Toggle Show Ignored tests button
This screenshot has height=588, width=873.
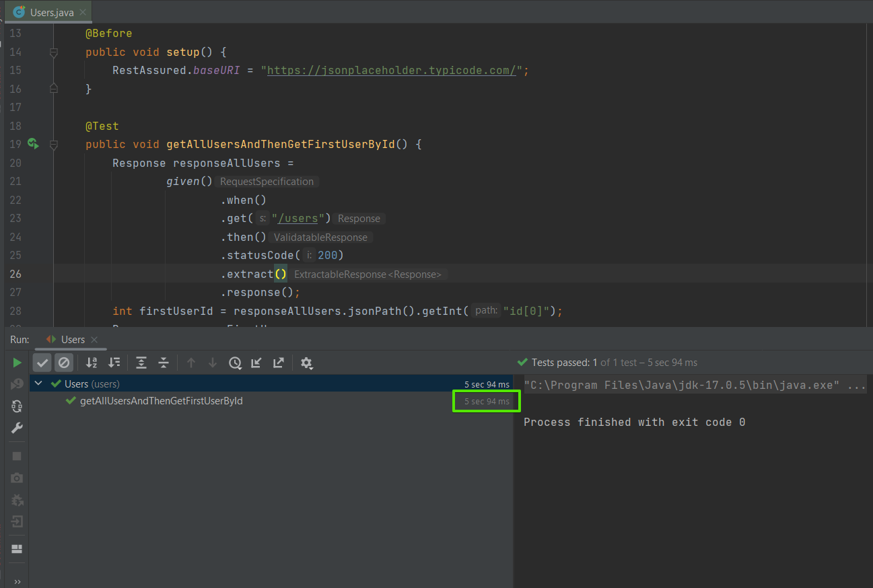64,363
